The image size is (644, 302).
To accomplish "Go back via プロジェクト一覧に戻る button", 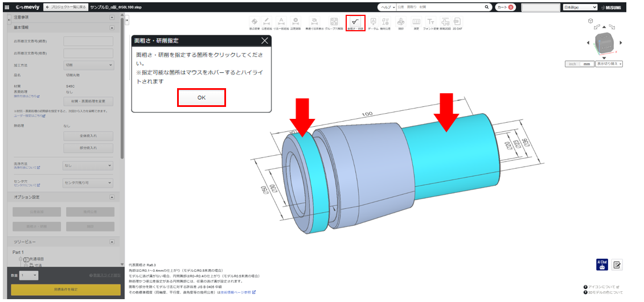I will [65, 7].
